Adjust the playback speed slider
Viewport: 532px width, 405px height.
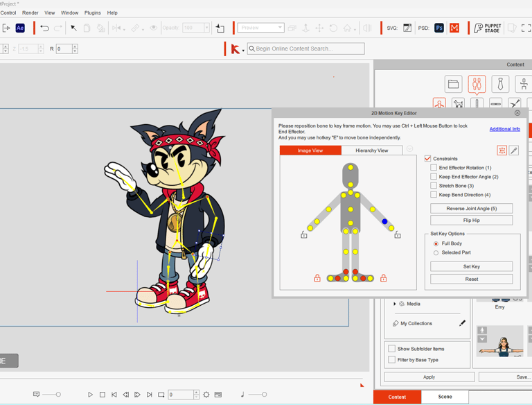[x=51, y=395]
